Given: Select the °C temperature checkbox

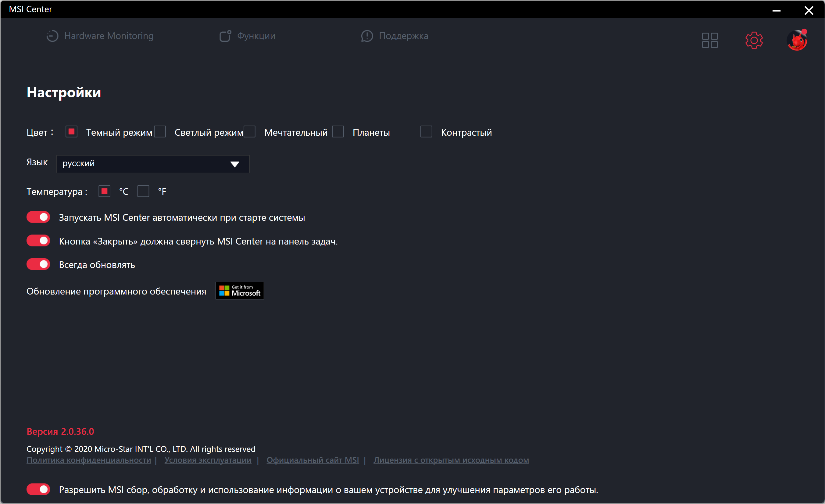Looking at the screenshot, I should pos(105,191).
